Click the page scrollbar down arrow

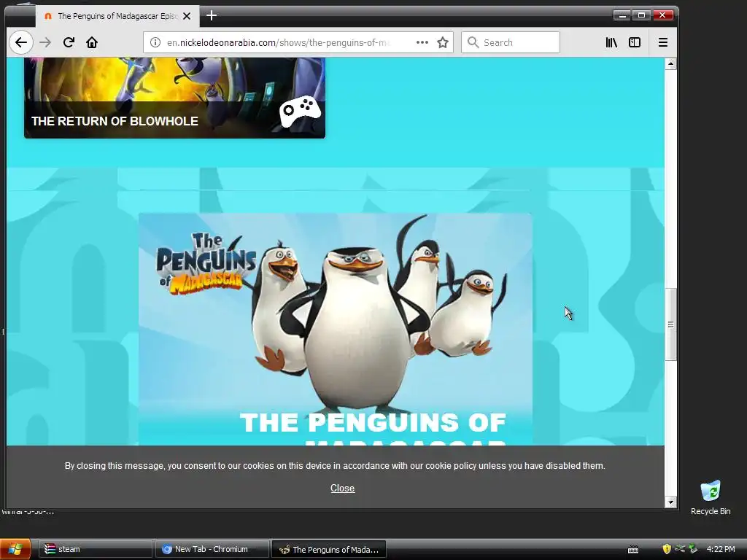point(671,502)
